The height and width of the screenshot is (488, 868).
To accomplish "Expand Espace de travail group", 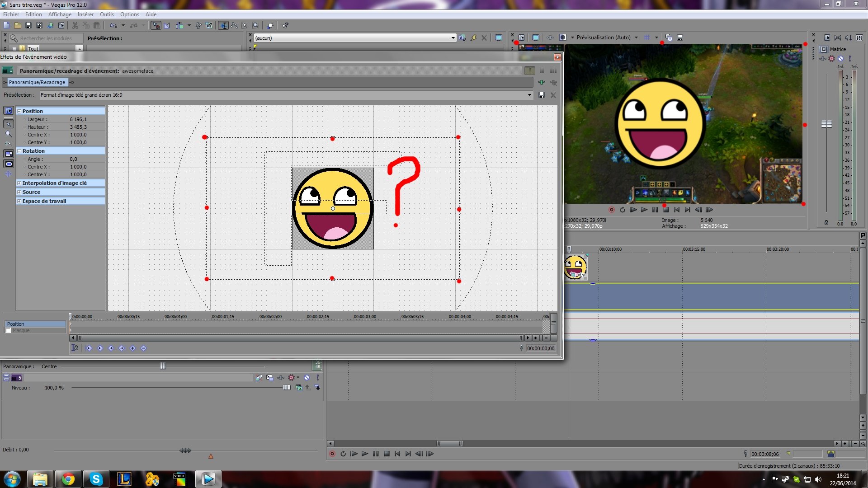I will click(x=19, y=201).
